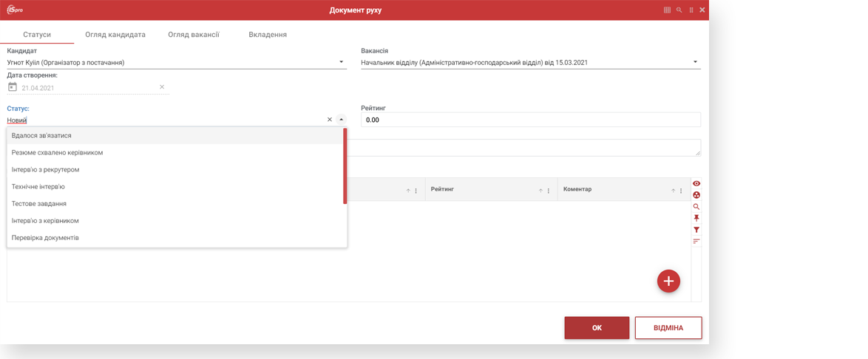Choose status Інтерв'ю з рекрутером
868x359 pixels.
pyautogui.click(x=175, y=169)
